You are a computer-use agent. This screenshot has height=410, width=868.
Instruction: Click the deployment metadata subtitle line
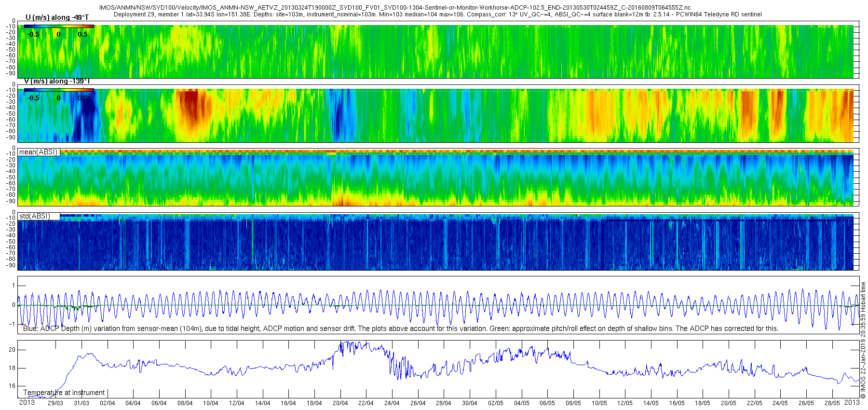pyautogui.click(x=438, y=14)
